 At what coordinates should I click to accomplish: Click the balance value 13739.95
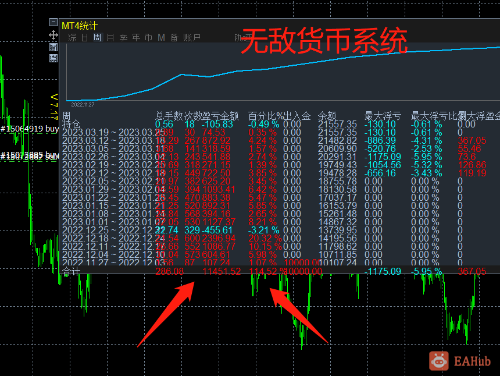tap(337, 230)
